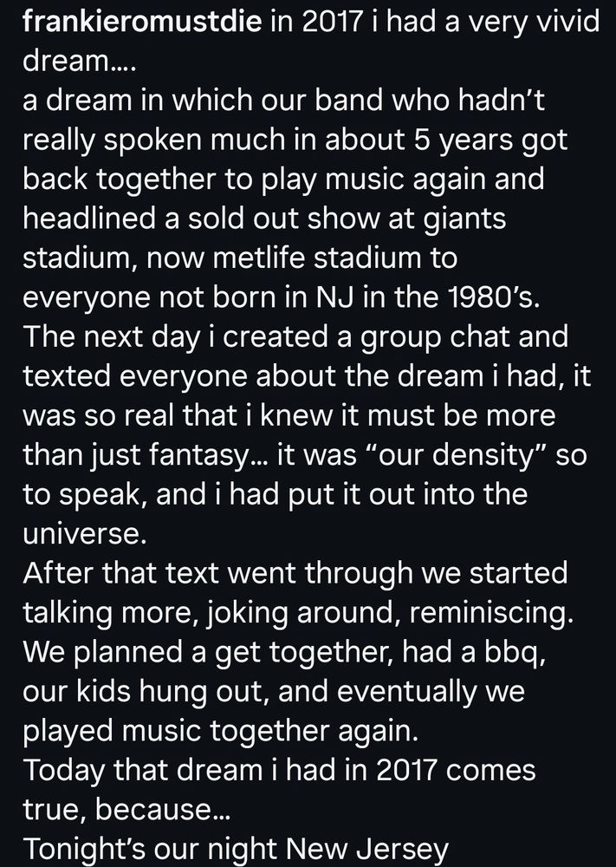The width and height of the screenshot is (616, 867).
Task: Tap the sentence starting "The next day"
Action: coord(295,336)
